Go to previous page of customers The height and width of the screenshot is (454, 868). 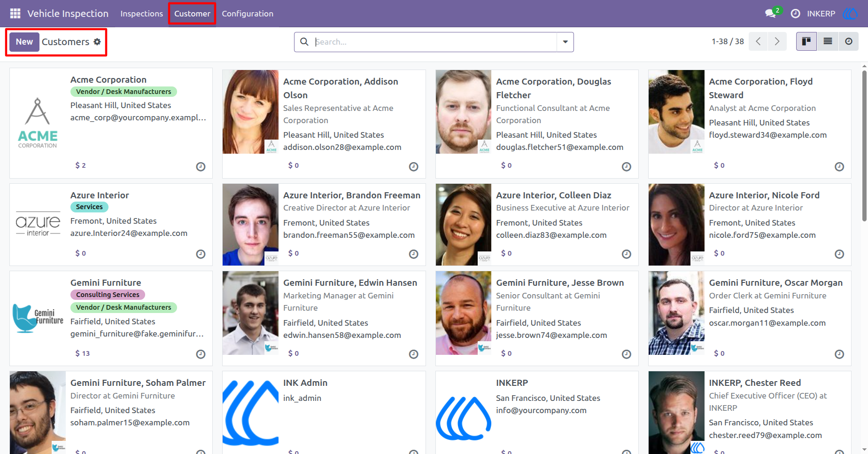click(758, 41)
